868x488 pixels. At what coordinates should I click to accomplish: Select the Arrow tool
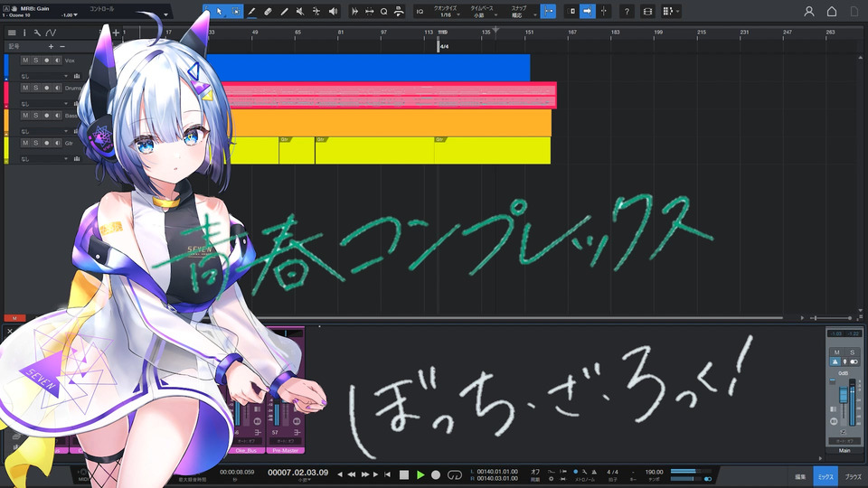219,11
